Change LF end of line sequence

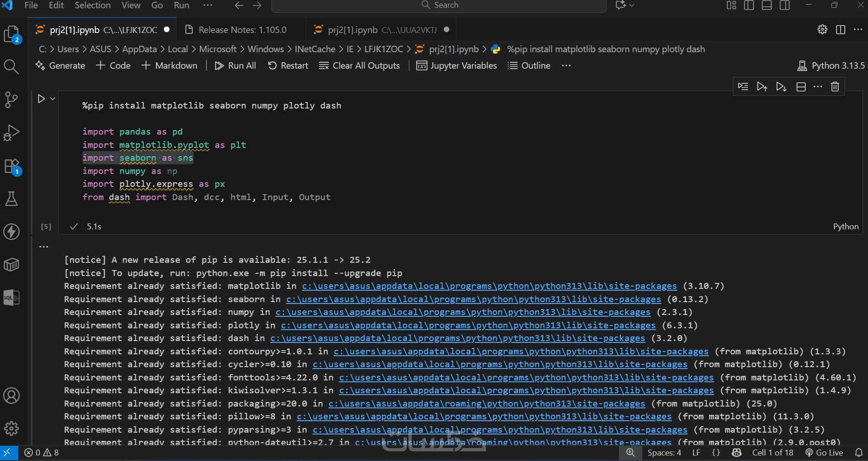696,453
